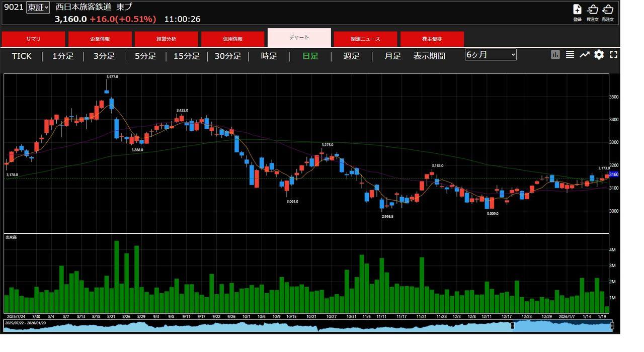
Task: Select the trend line indicator icon
Action: [584, 55]
